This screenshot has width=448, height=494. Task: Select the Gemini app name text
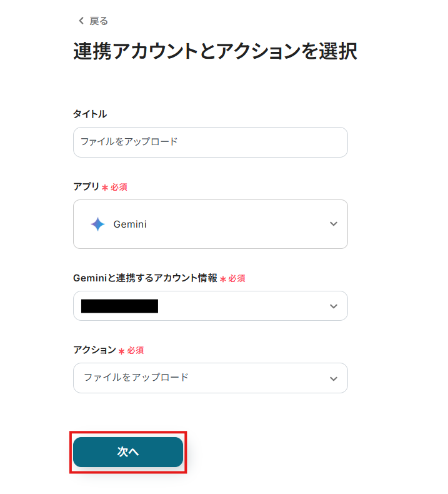[x=130, y=224]
